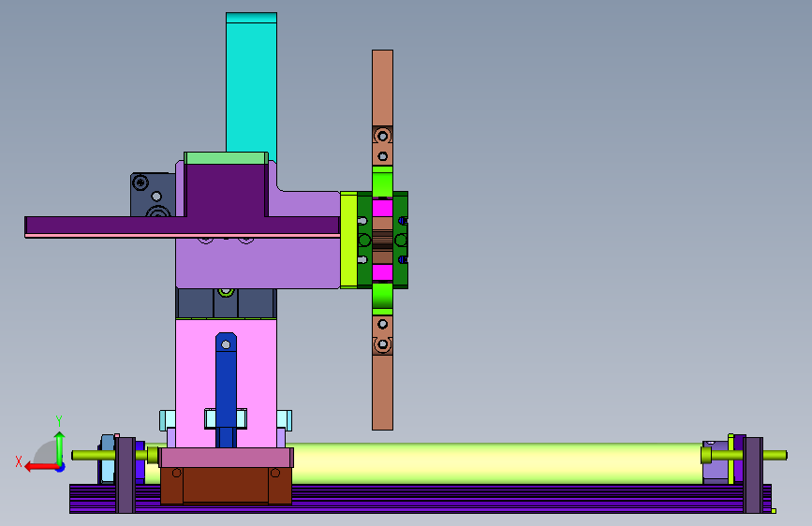Pick the lower section of the orange vertical bar

(x=382, y=392)
